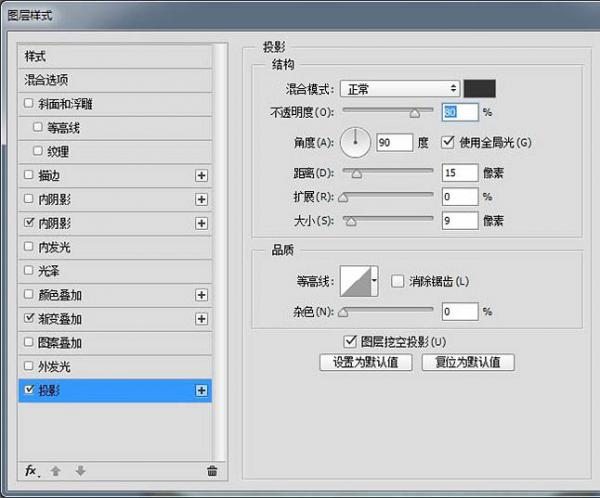The image size is (600, 498).
Task: Click plus icon on the checked 内阴影 row
Action: tap(201, 223)
